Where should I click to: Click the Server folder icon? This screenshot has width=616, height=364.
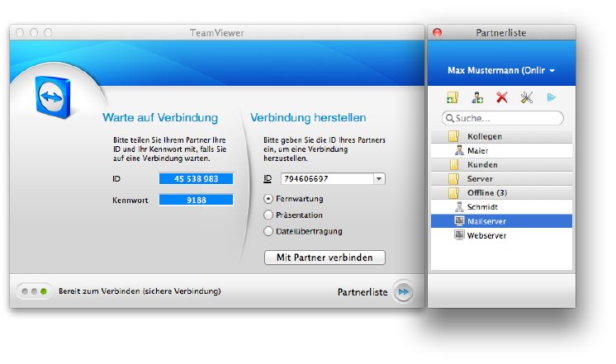[x=454, y=178]
